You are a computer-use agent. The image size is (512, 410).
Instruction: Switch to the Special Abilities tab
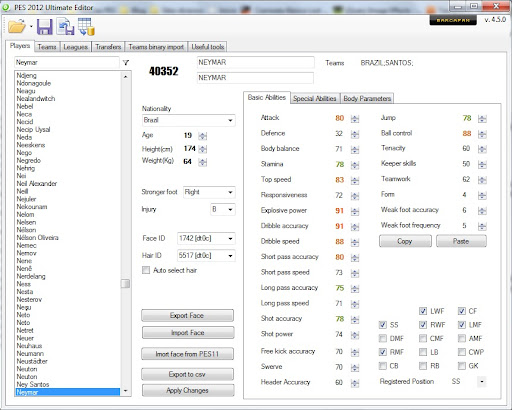tap(315, 99)
